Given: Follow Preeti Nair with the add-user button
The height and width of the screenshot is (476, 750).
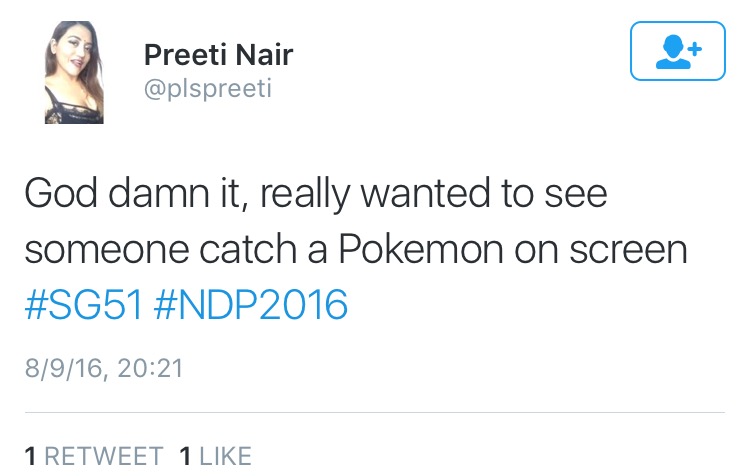Looking at the screenshot, I should [x=677, y=51].
